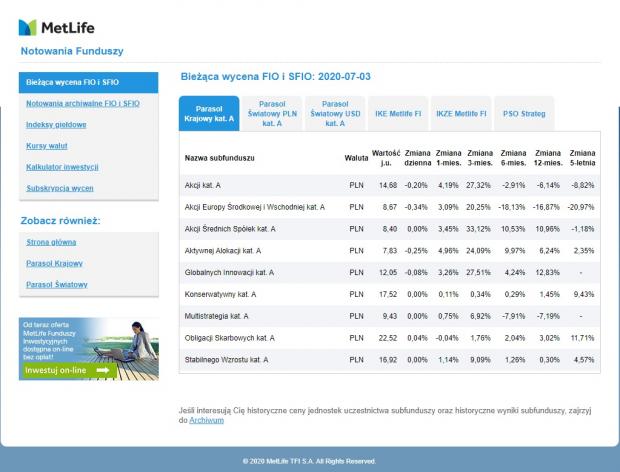Viewport: 620px width, 472px height.
Task: Click value 14,68 for Akcji kat. A
Action: (388, 185)
